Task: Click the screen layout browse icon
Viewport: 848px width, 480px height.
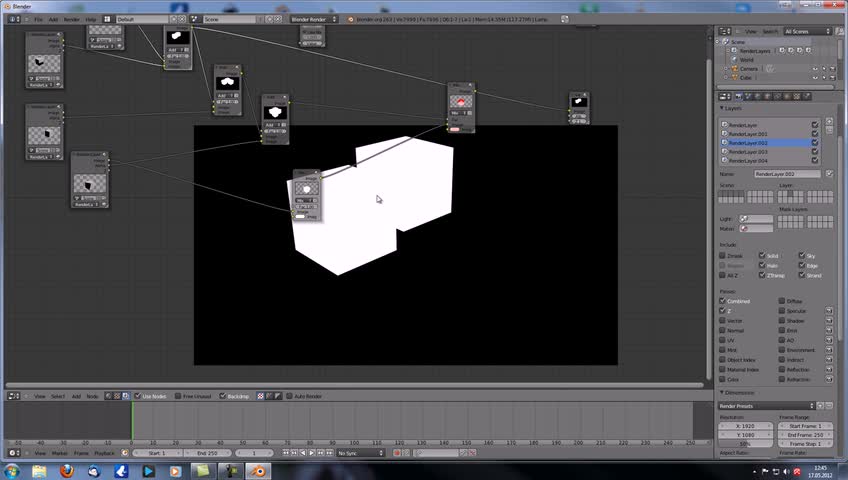Action: [x=107, y=19]
